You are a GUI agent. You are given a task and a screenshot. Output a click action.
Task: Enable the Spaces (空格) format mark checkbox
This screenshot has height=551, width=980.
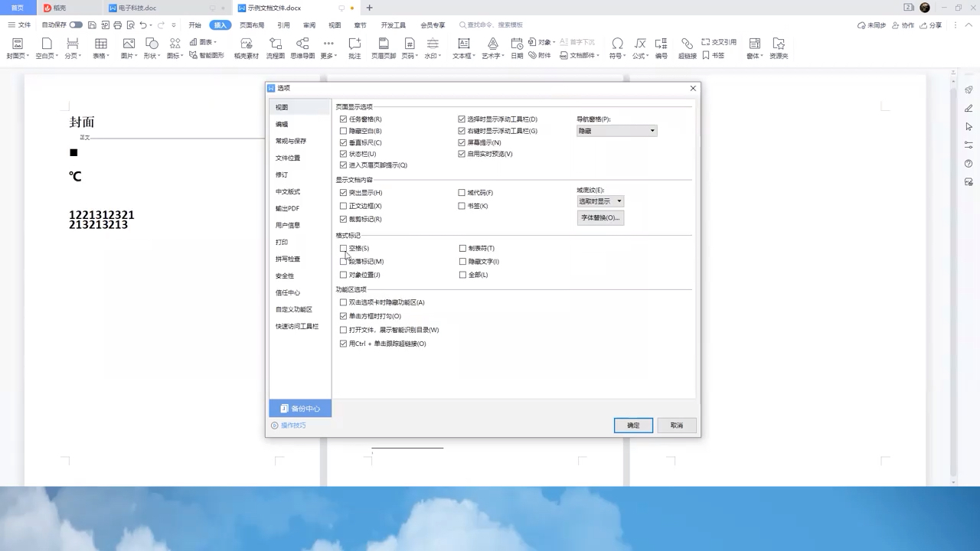(343, 248)
